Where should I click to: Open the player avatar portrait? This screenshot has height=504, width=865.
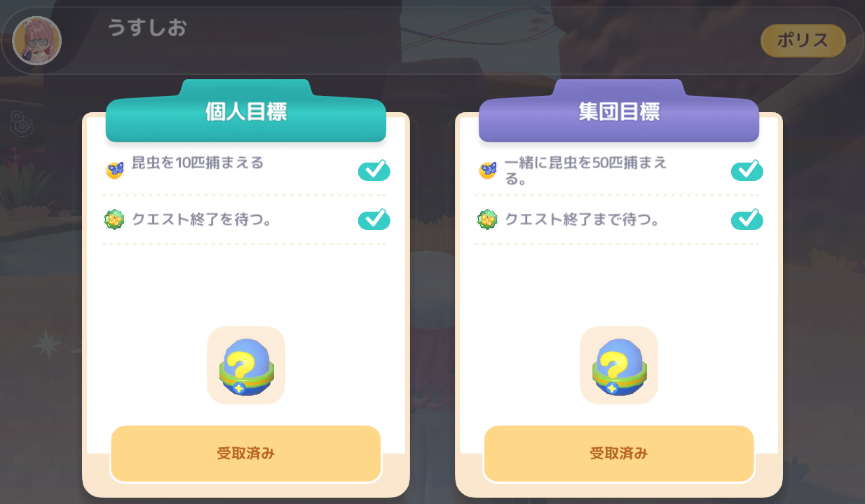37,40
